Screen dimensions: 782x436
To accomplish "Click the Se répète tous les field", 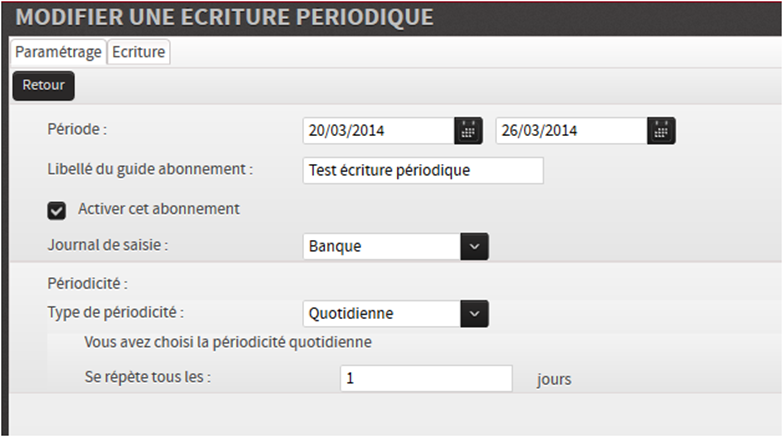I will (x=426, y=378).
